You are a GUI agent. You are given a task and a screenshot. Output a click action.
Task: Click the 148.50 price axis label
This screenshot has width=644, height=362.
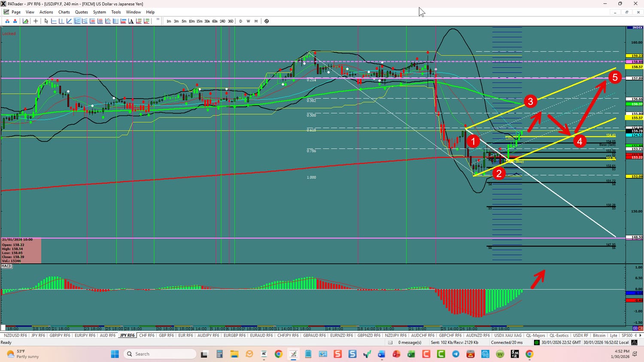pos(635,237)
